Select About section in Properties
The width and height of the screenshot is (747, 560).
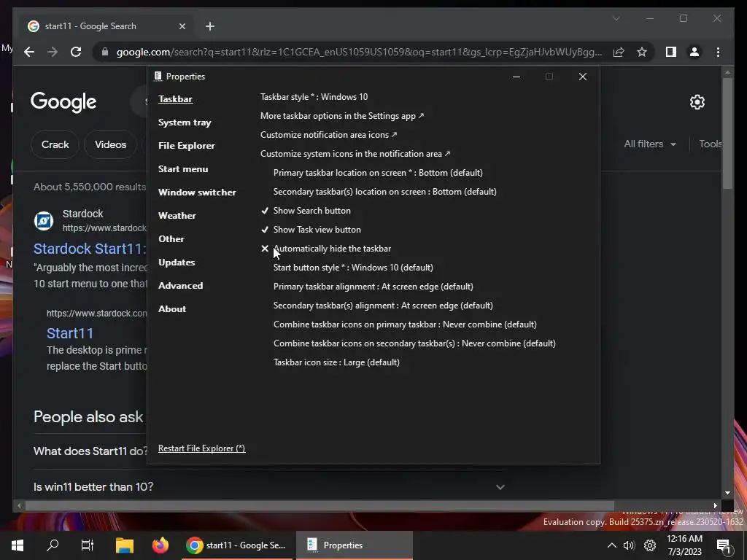pos(172,309)
